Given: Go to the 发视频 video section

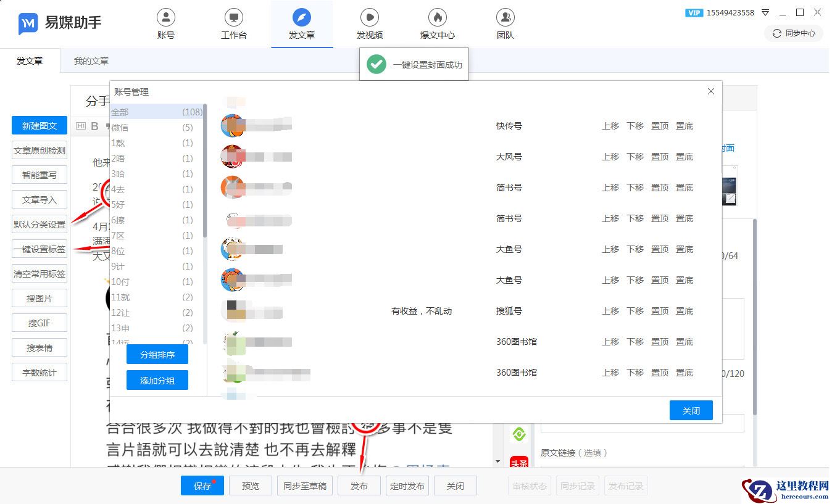Looking at the screenshot, I should coord(370,24).
